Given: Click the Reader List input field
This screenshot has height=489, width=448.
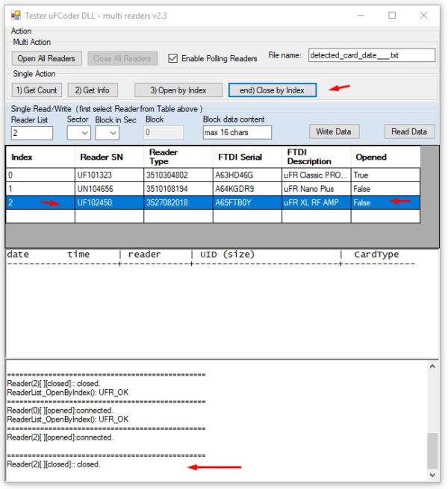Looking at the screenshot, I should pyautogui.click(x=32, y=133).
